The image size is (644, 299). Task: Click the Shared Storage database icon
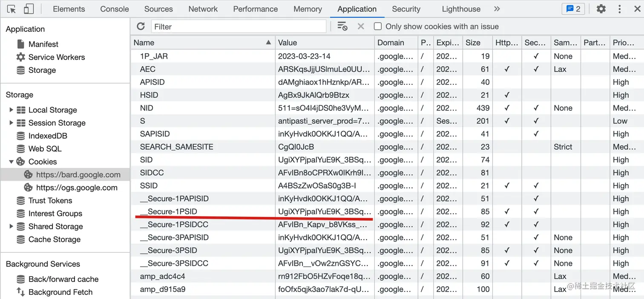(20, 227)
